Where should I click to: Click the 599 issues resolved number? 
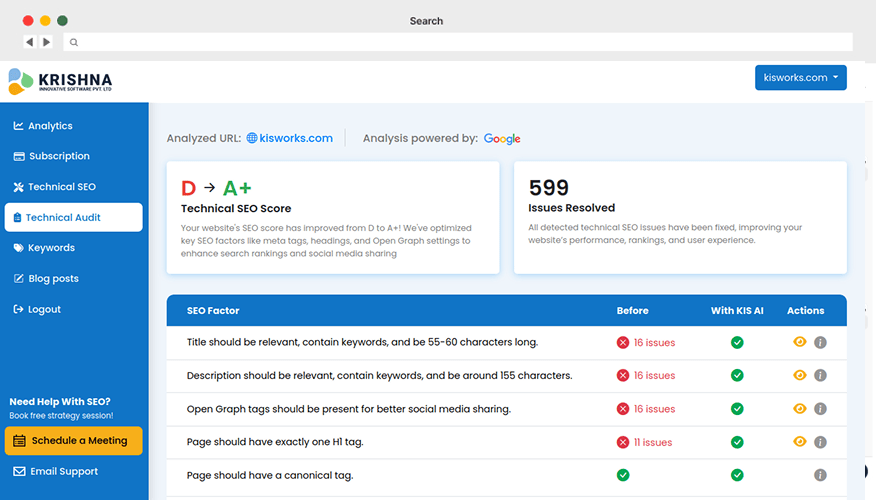tap(549, 188)
